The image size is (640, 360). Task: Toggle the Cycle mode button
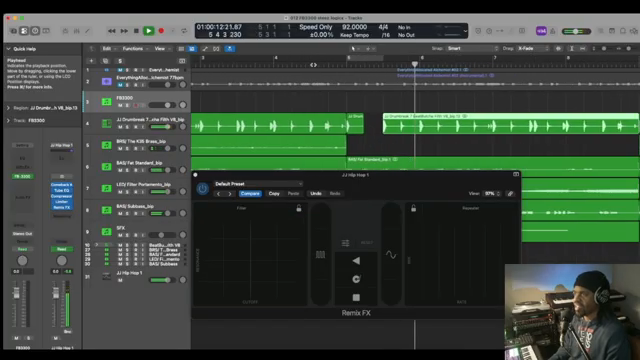pos(184,31)
